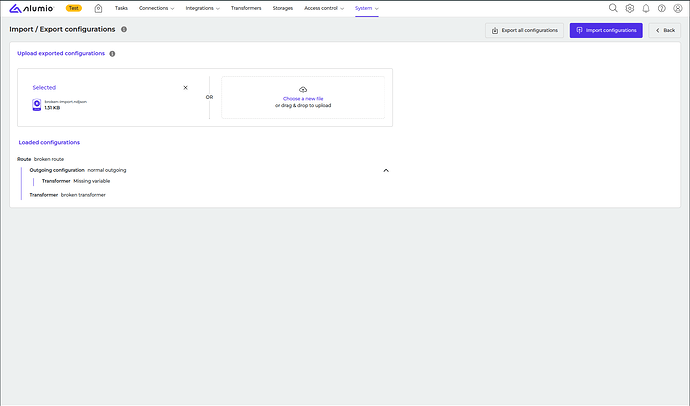Click Export all configurations

(524, 30)
